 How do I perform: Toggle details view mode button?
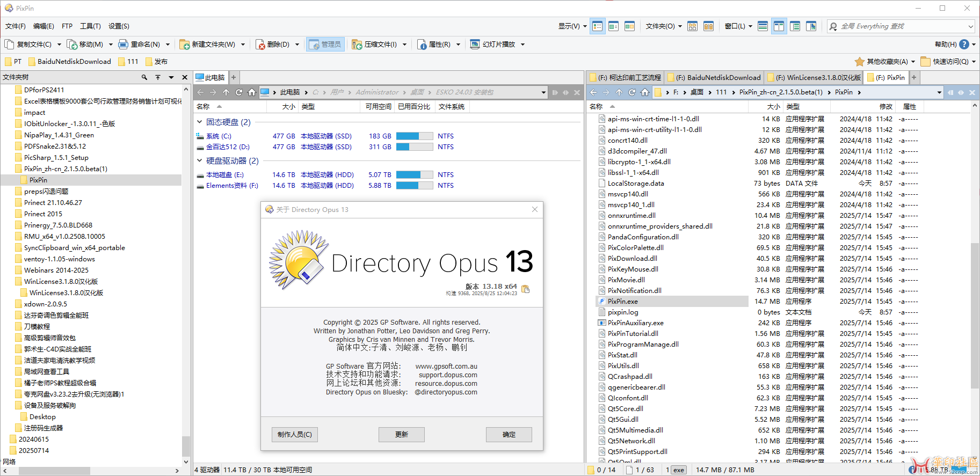597,26
